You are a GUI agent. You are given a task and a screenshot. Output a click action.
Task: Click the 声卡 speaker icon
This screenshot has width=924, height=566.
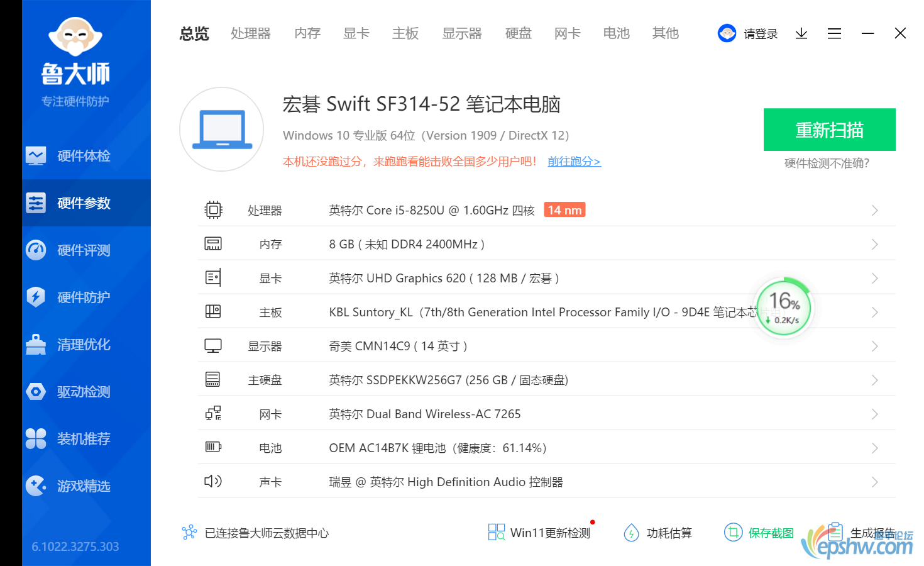pos(213,481)
